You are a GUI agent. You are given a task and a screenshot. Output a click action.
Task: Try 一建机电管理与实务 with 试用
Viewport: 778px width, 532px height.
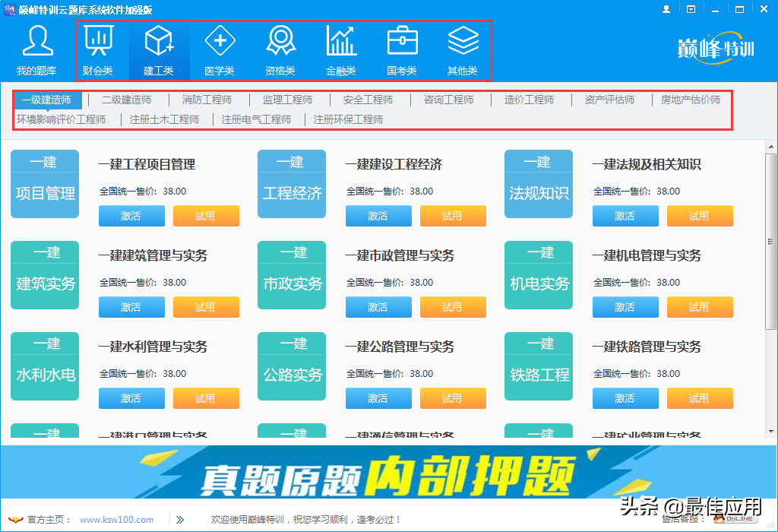[700, 307]
